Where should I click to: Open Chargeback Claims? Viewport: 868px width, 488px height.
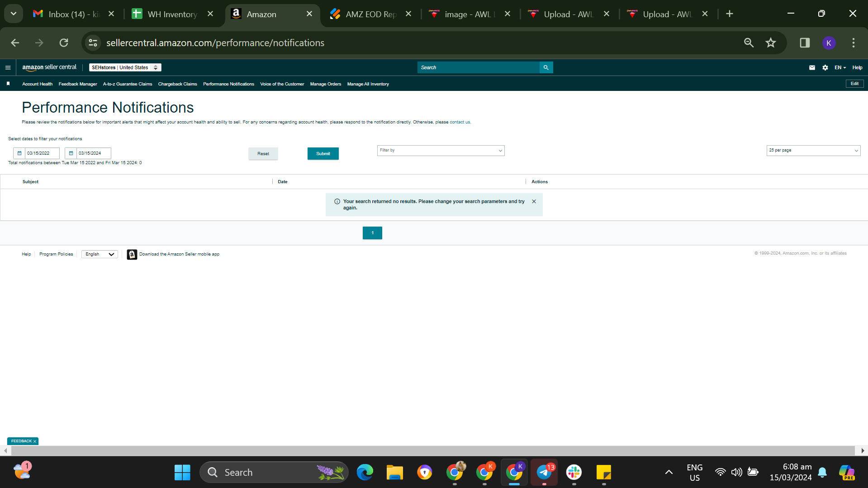[x=178, y=84]
